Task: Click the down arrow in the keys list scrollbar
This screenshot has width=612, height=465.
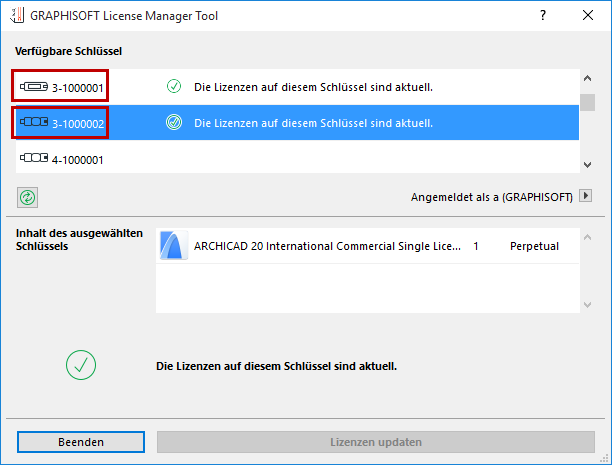Action: [x=587, y=165]
